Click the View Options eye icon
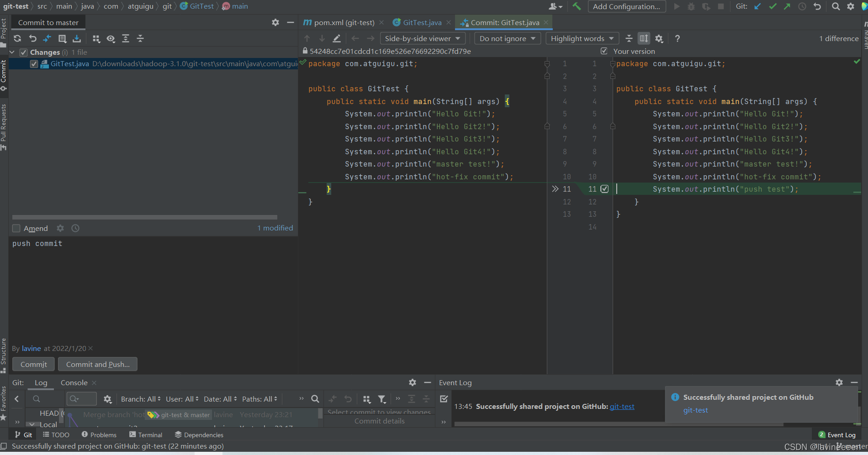Image resolution: width=868 pixels, height=455 pixels. [x=111, y=38]
